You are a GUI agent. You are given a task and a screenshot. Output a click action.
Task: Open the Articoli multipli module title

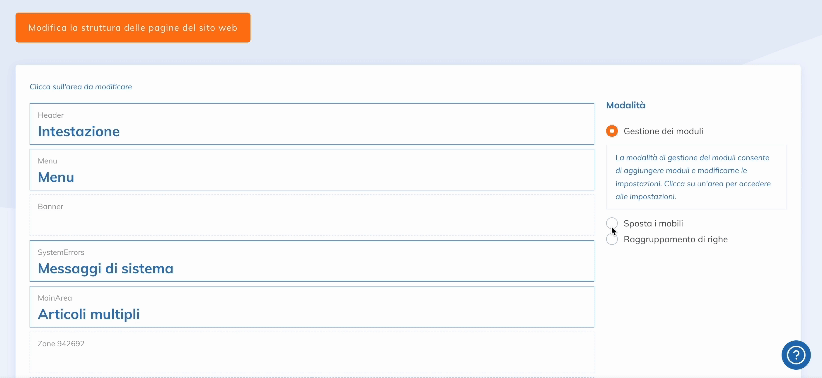(89, 315)
